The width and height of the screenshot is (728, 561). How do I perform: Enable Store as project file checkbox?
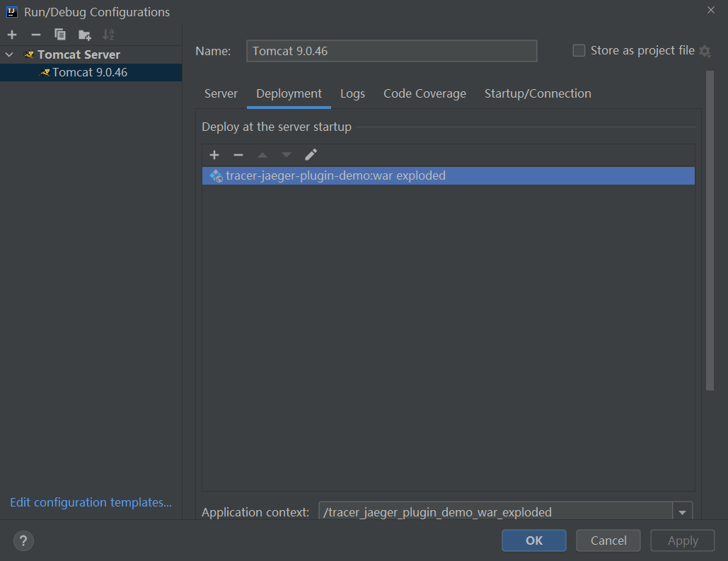point(579,50)
